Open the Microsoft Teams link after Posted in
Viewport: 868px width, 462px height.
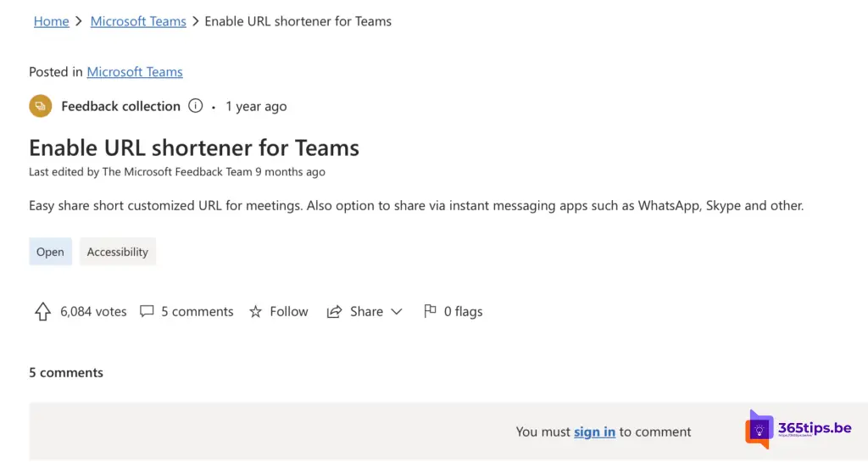pos(135,72)
